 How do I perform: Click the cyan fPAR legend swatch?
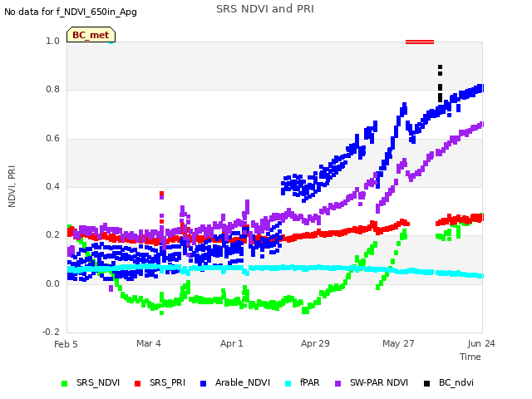pyautogui.click(x=288, y=383)
